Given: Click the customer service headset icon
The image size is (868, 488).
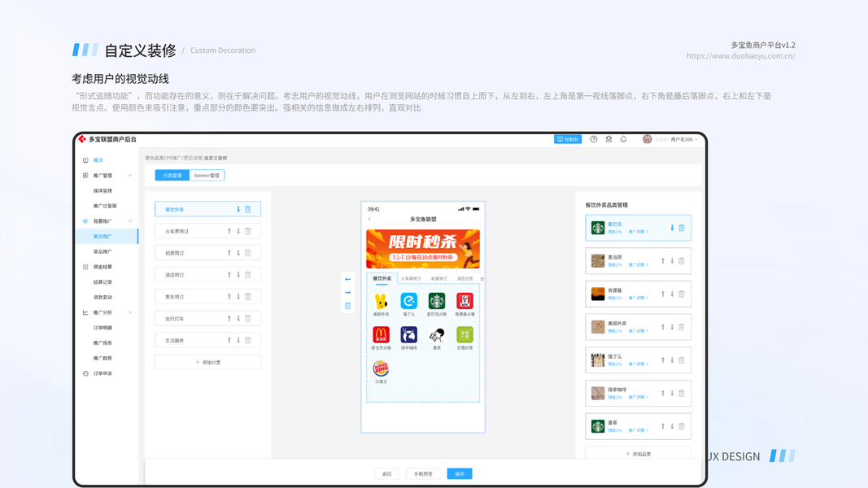Looking at the screenshot, I should (608, 139).
